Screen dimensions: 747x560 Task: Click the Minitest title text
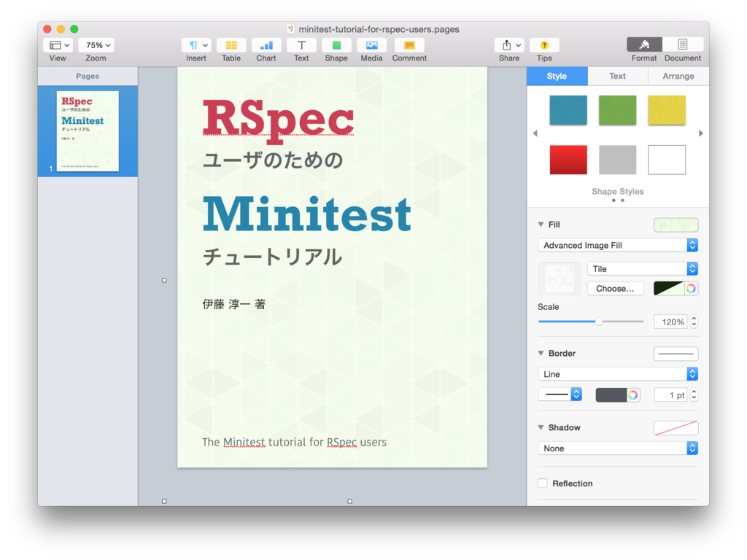[307, 214]
